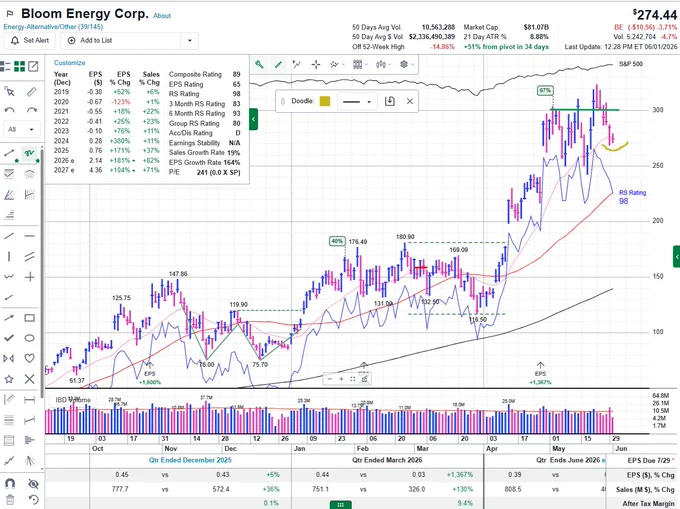Undo the last drawing action
680x509 pixels.
coord(9,110)
